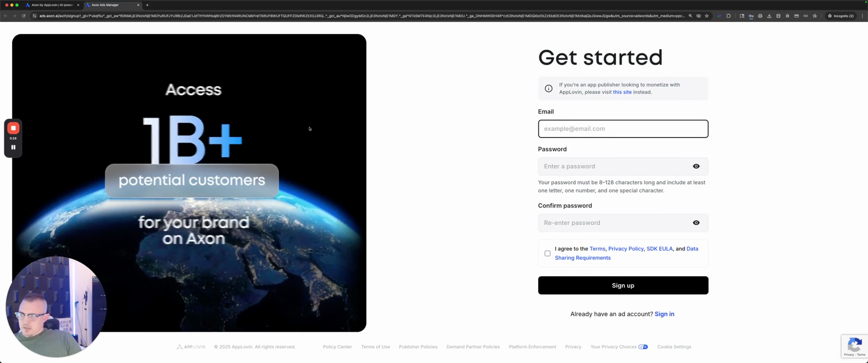Reload the current page
The width and height of the screenshot is (868, 363).
pos(24,16)
